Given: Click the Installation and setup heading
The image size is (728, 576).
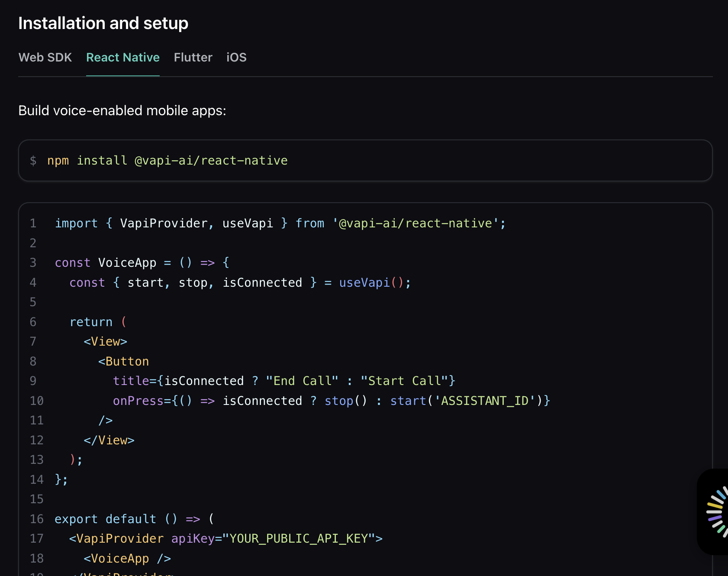Looking at the screenshot, I should click(103, 23).
